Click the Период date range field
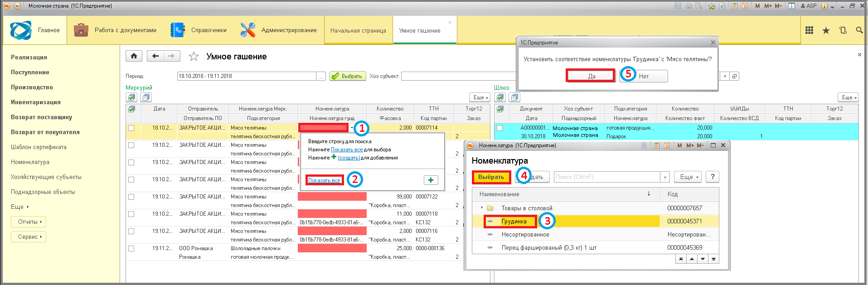The image size is (868, 285). [247, 76]
